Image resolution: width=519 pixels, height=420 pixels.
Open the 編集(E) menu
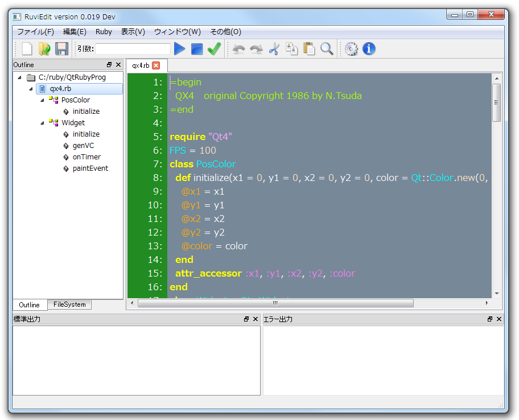(75, 32)
